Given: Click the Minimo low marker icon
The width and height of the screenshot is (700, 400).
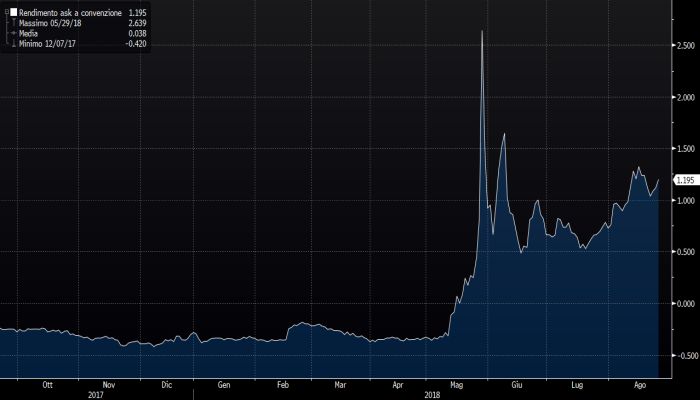Looking at the screenshot, I should [13, 41].
